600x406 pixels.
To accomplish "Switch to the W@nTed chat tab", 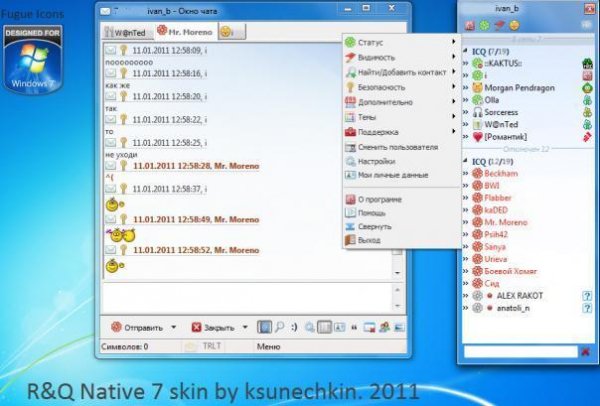I will [128, 33].
